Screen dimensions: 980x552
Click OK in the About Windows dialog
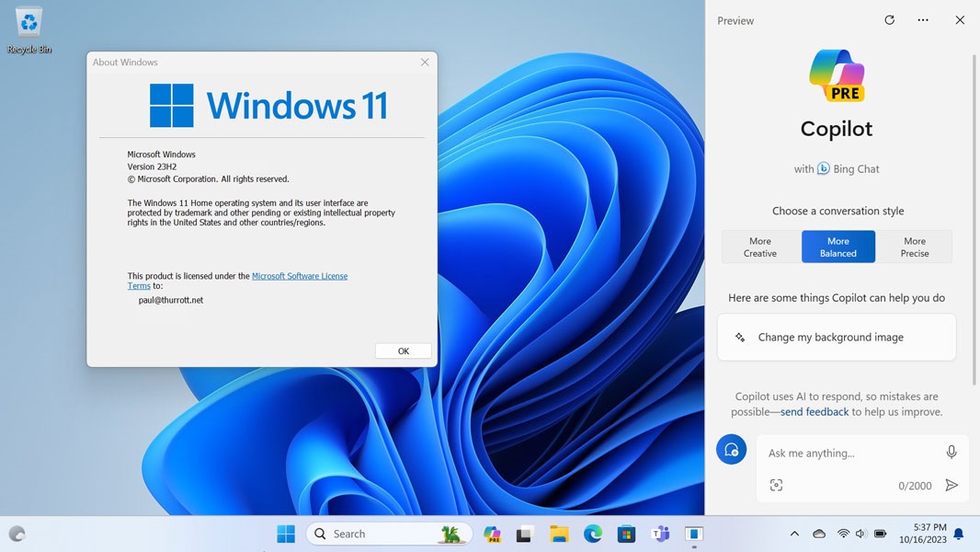pyautogui.click(x=403, y=351)
